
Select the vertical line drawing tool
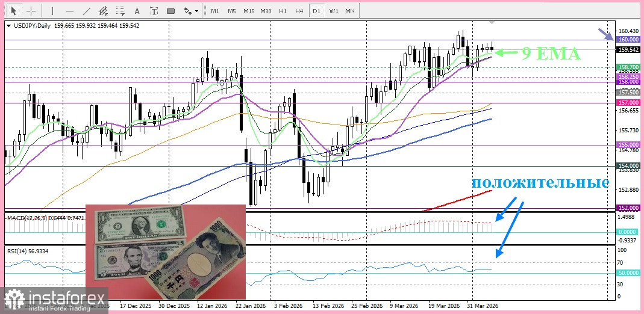click(52, 11)
